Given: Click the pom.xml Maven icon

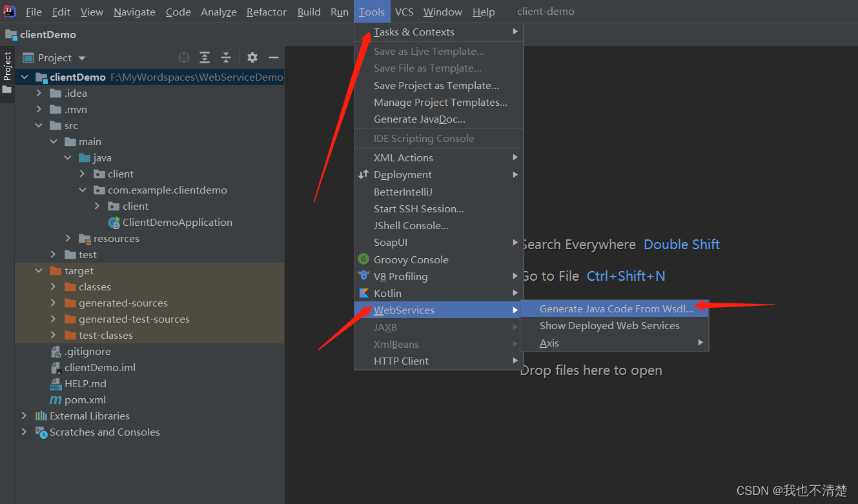Looking at the screenshot, I should tap(56, 400).
